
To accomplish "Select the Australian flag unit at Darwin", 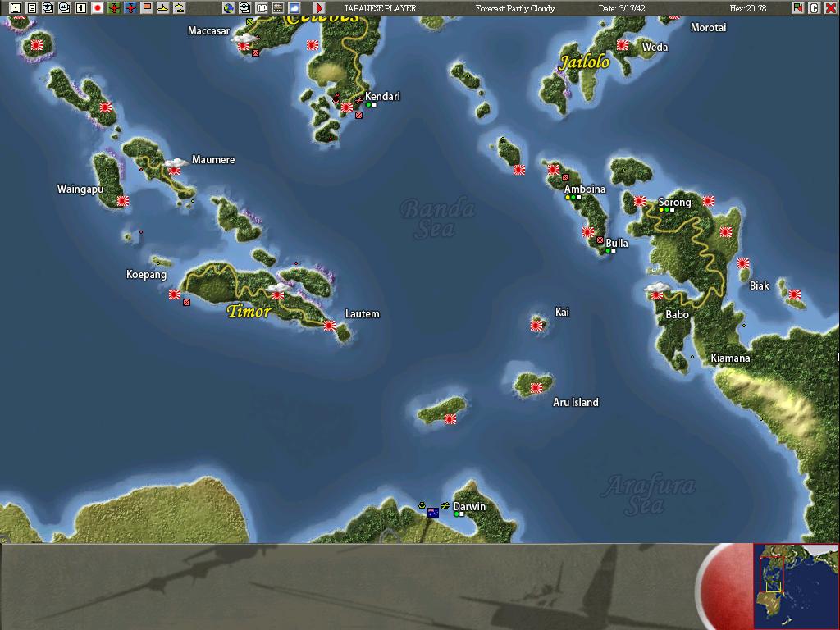I will pyautogui.click(x=433, y=513).
